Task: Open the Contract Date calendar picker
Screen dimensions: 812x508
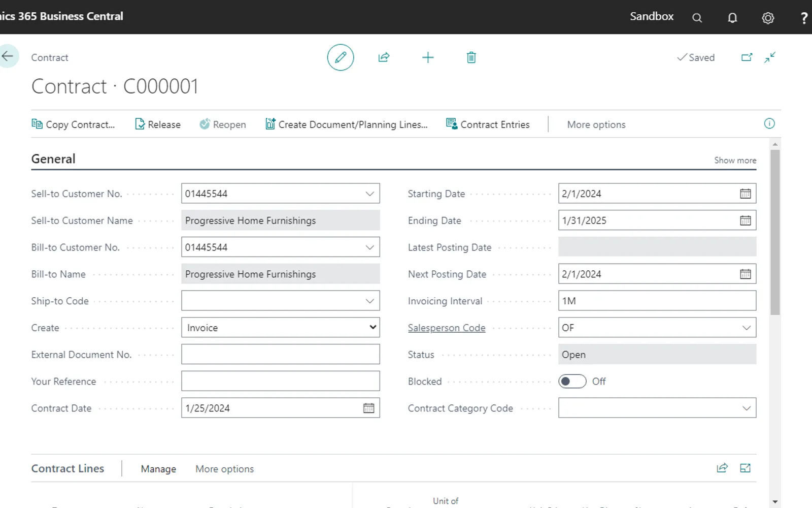Action: 368,408
